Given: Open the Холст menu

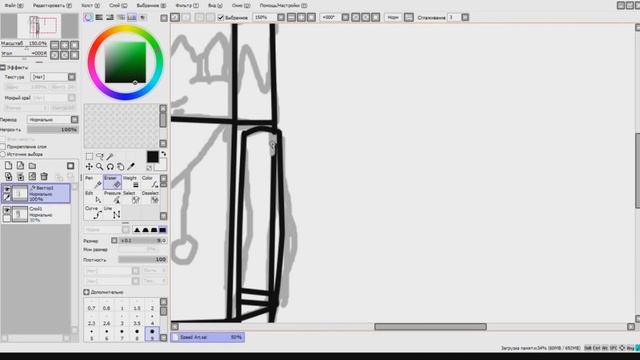Looking at the screenshot, I should (90, 6).
